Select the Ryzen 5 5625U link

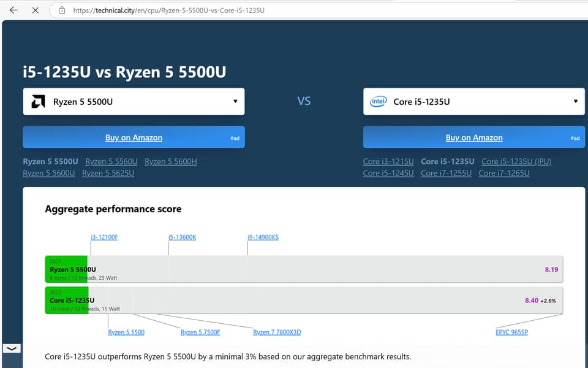[x=108, y=173]
